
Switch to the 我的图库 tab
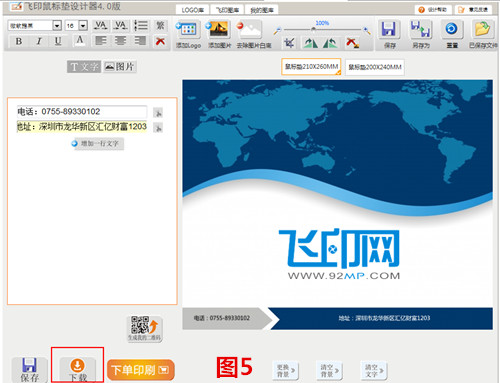pos(262,10)
